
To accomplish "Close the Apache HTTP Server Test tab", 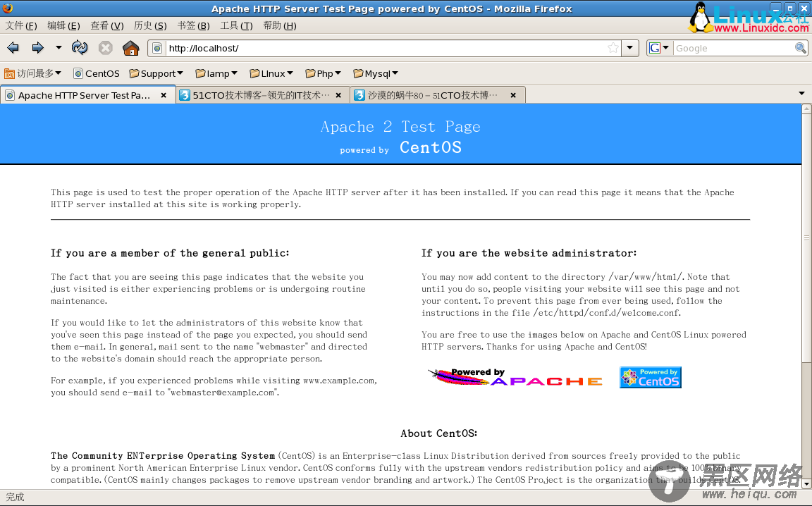I will coord(164,95).
